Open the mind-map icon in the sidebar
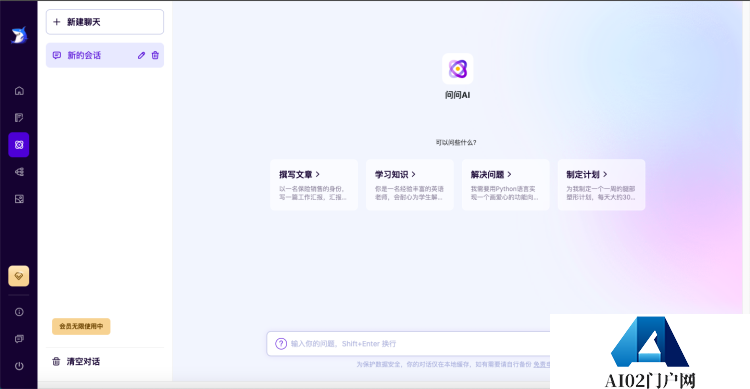The height and width of the screenshot is (389, 750). pyautogui.click(x=19, y=172)
